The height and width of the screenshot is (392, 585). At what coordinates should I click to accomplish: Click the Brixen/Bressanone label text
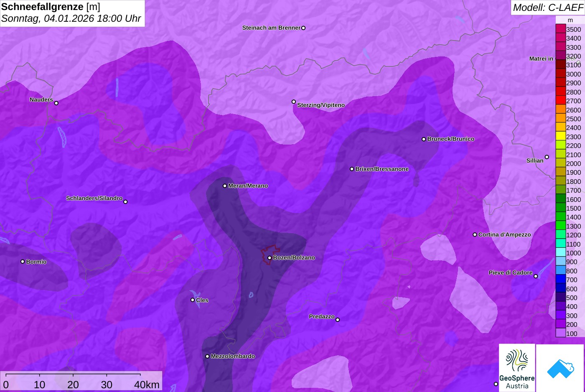(x=382, y=169)
